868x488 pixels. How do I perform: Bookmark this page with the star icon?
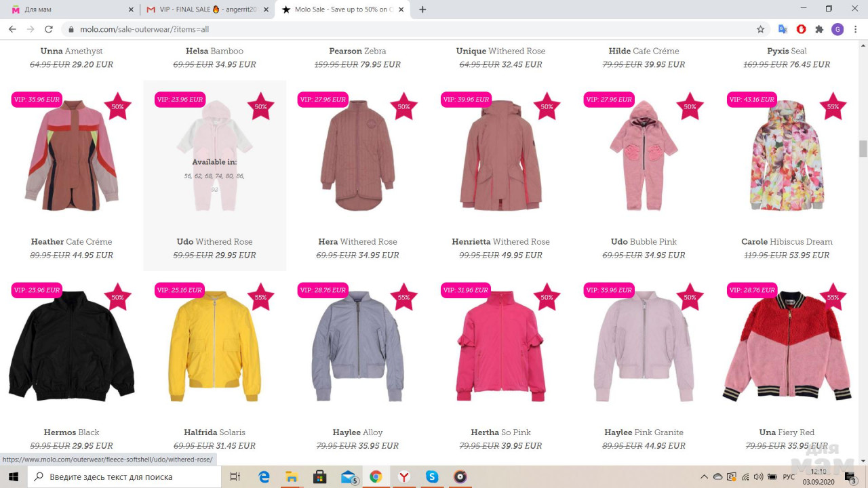pyautogui.click(x=760, y=29)
